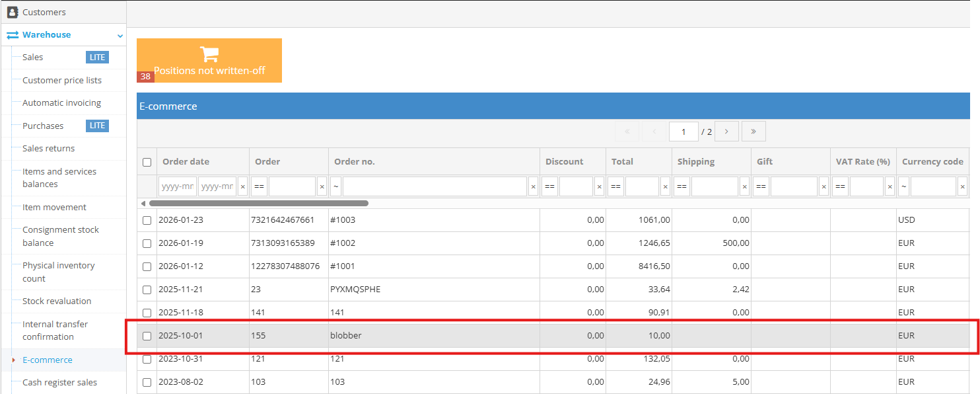Image resolution: width=980 pixels, height=394 pixels.
Task: Select all rows with the header checkbox
Action: coord(147,161)
